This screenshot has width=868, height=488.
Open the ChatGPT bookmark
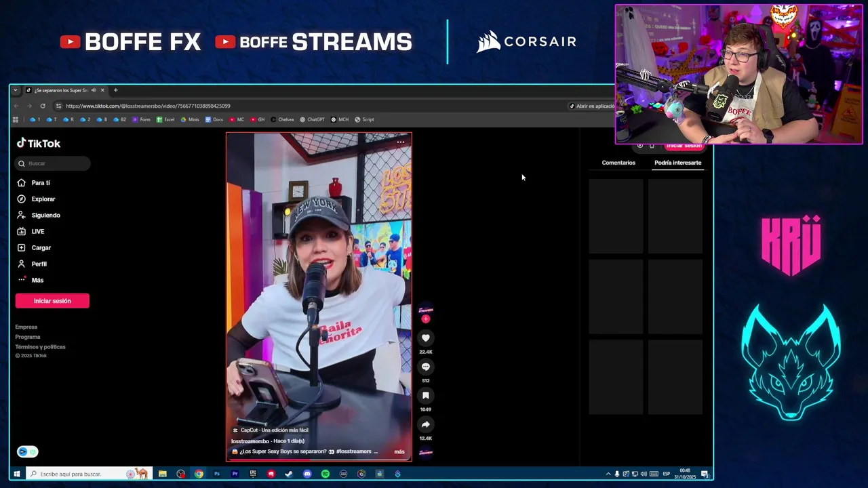312,119
